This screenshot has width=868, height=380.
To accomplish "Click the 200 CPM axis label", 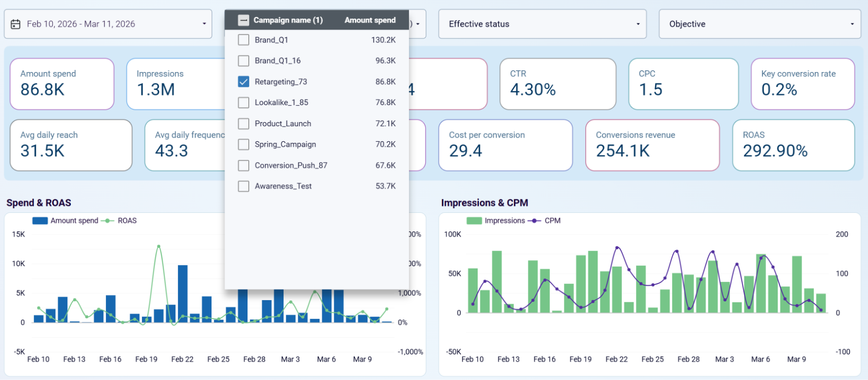I will 842,235.
